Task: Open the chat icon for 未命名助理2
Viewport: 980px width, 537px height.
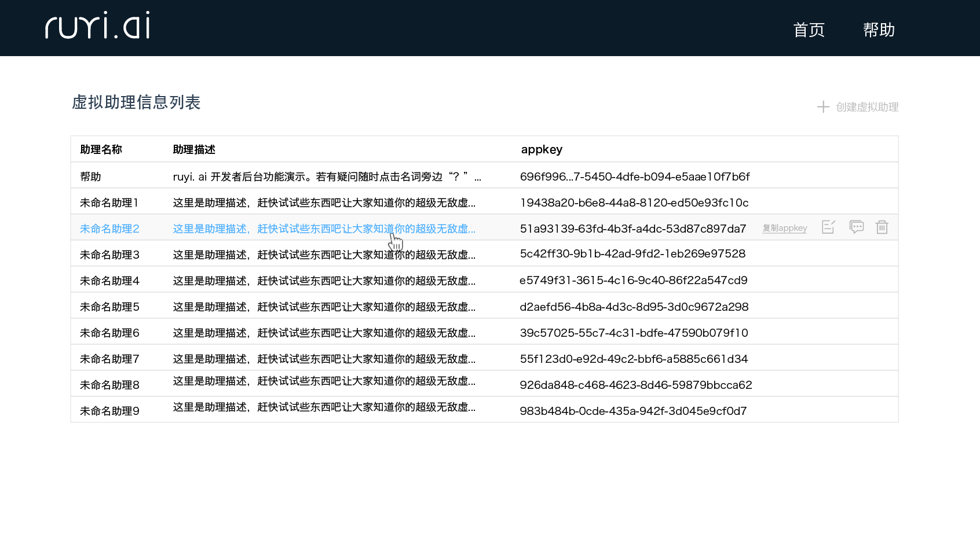Action: pos(857,227)
